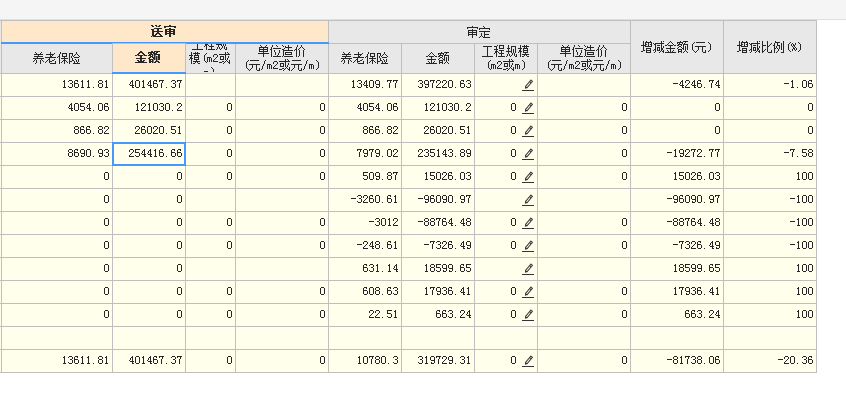Click the 增减比例(%) column header
The image size is (846, 399).
click(x=769, y=47)
